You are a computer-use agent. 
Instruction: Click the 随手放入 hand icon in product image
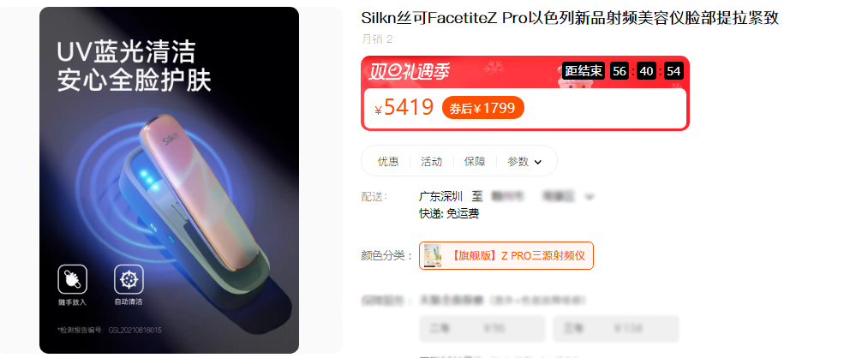pyautogui.click(x=73, y=279)
